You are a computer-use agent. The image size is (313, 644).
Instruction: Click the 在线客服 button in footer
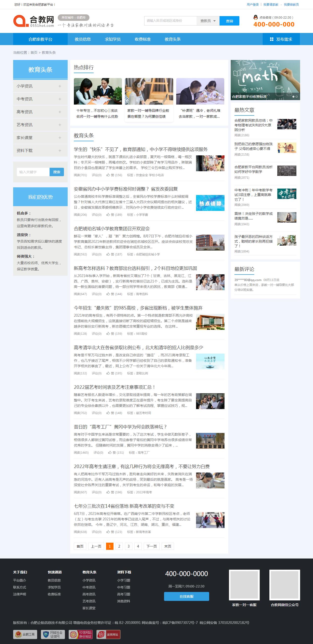tap(187, 596)
